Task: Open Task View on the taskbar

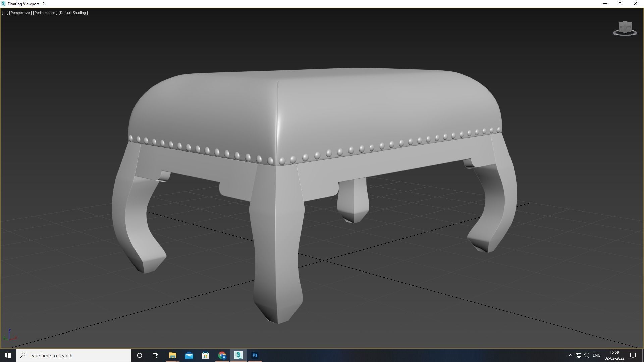Action: coord(156,355)
